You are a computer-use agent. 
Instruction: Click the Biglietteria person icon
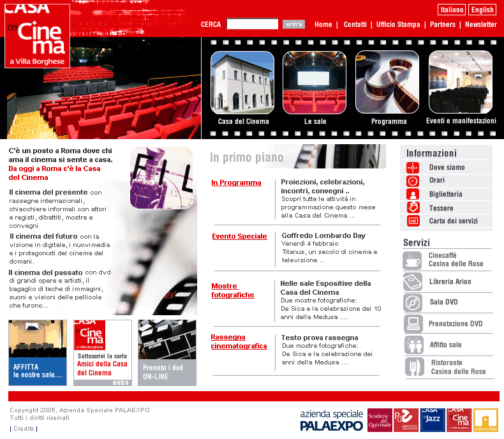pos(413,195)
